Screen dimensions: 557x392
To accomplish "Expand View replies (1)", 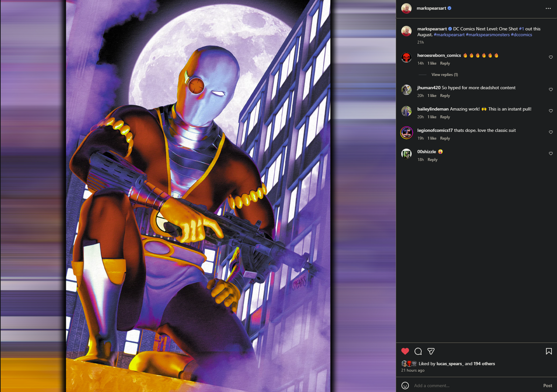I will (x=445, y=74).
